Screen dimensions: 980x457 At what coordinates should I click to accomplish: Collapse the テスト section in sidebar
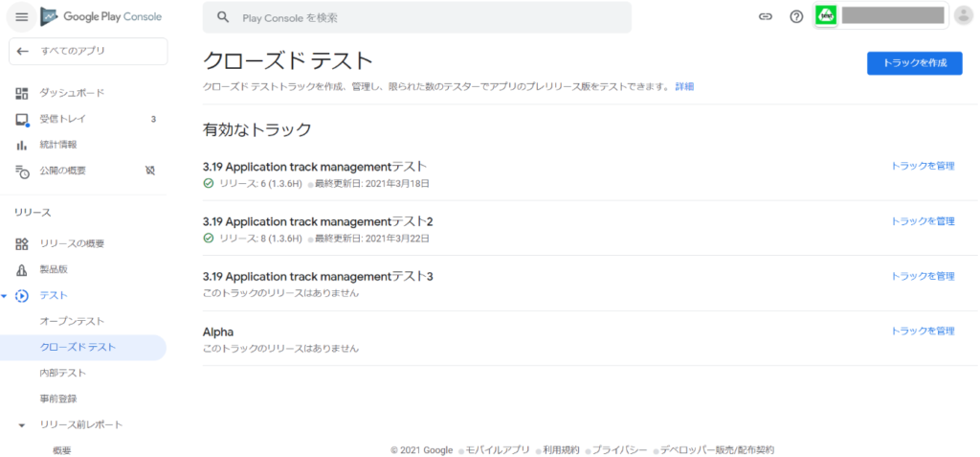tap(5, 295)
